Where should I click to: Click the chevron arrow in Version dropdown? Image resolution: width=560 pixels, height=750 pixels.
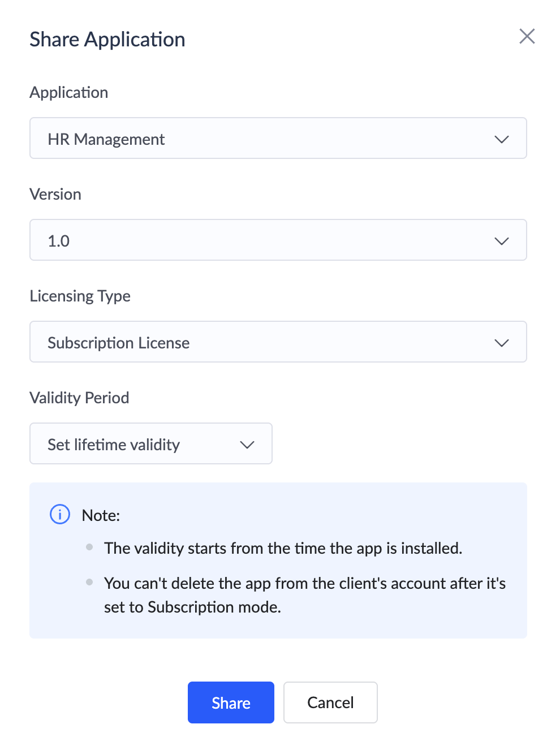point(501,241)
